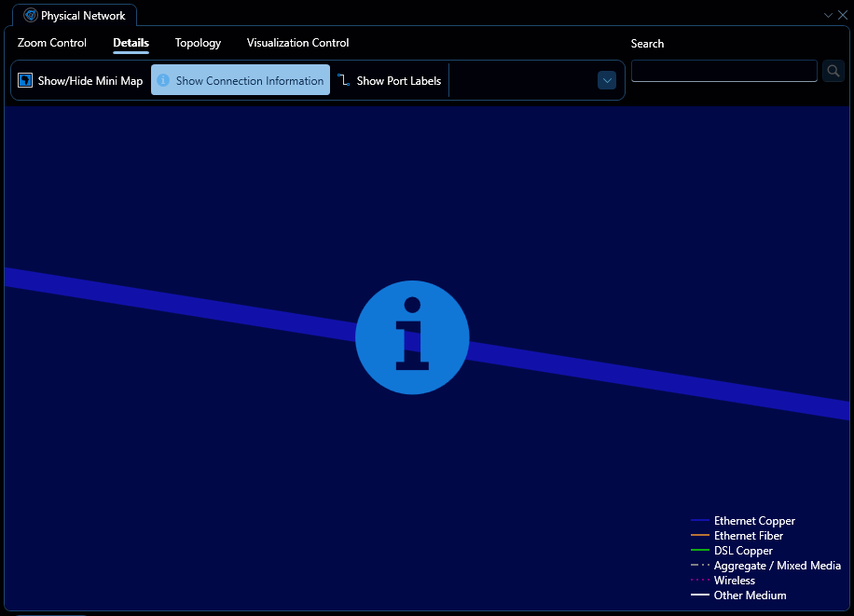Click the port label icon beside Show Port Labels
The width and height of the screenshot is (854, 616).
342,80
